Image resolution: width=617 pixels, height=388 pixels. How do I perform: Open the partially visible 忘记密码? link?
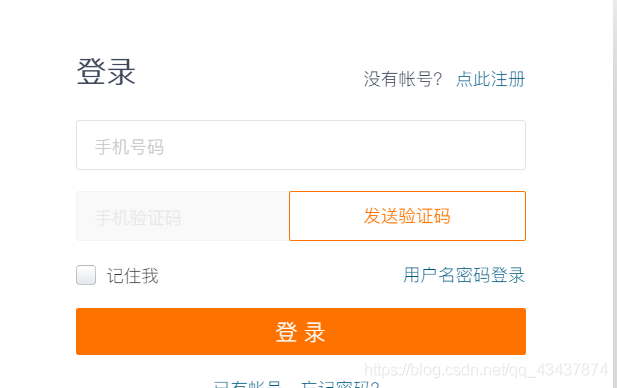[x=340, y=384]
